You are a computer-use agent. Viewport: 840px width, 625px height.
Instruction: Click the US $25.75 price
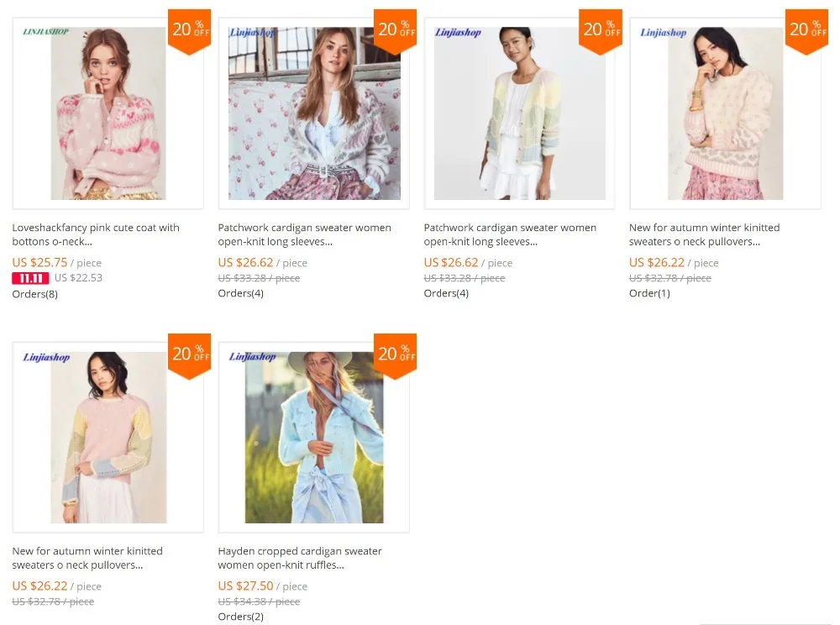39,262
